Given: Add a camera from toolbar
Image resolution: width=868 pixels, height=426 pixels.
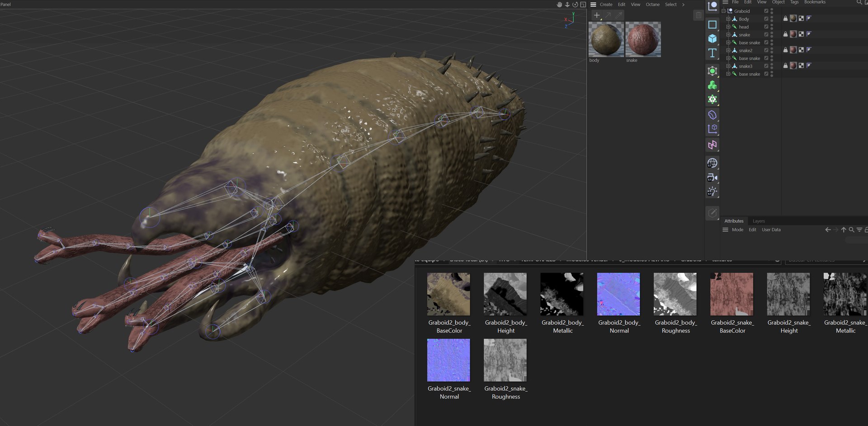Looking at the screenshot, I should 712,178.
